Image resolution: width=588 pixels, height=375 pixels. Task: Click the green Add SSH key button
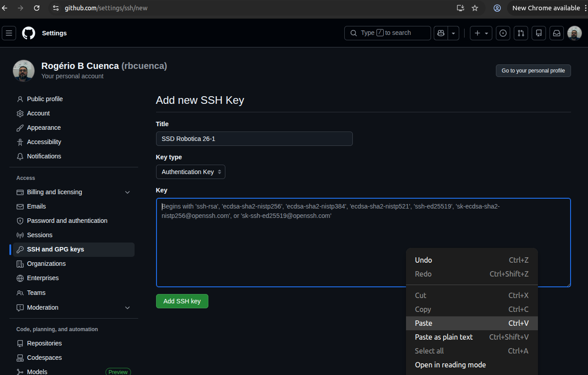coord(182,301)
